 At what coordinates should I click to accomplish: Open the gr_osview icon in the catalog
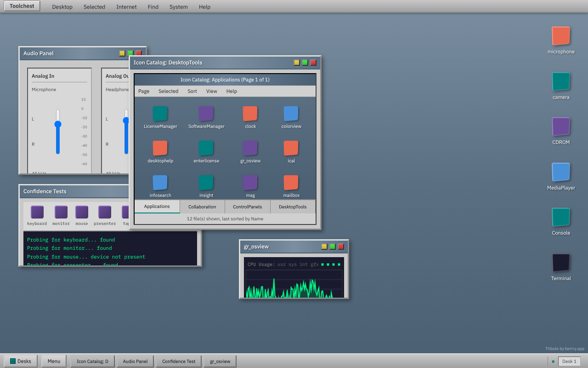(250, 148)
